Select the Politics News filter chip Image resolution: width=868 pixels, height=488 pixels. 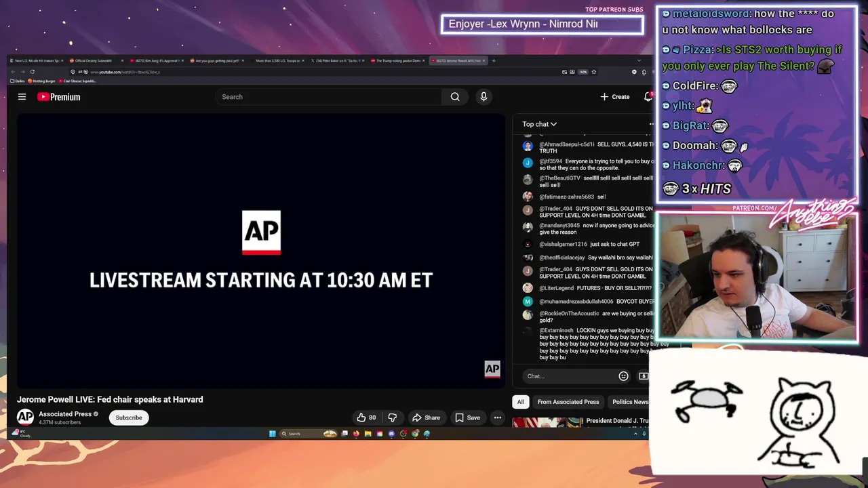point(630,402)
